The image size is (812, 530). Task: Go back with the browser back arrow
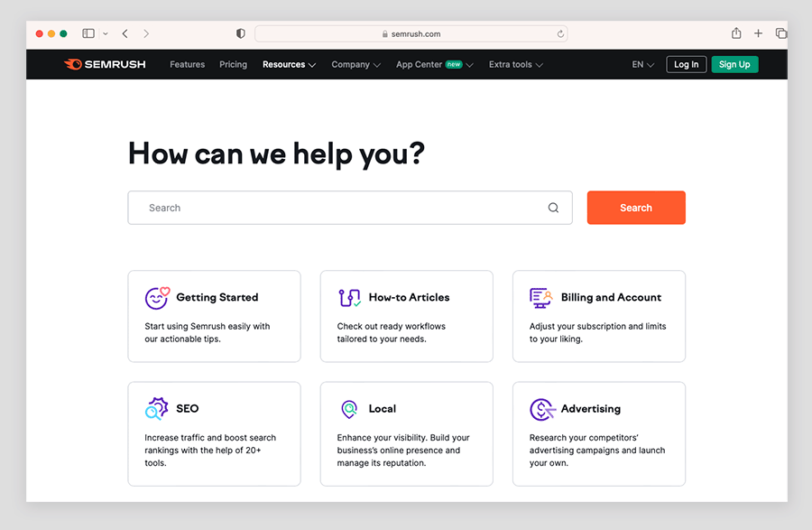125,33
